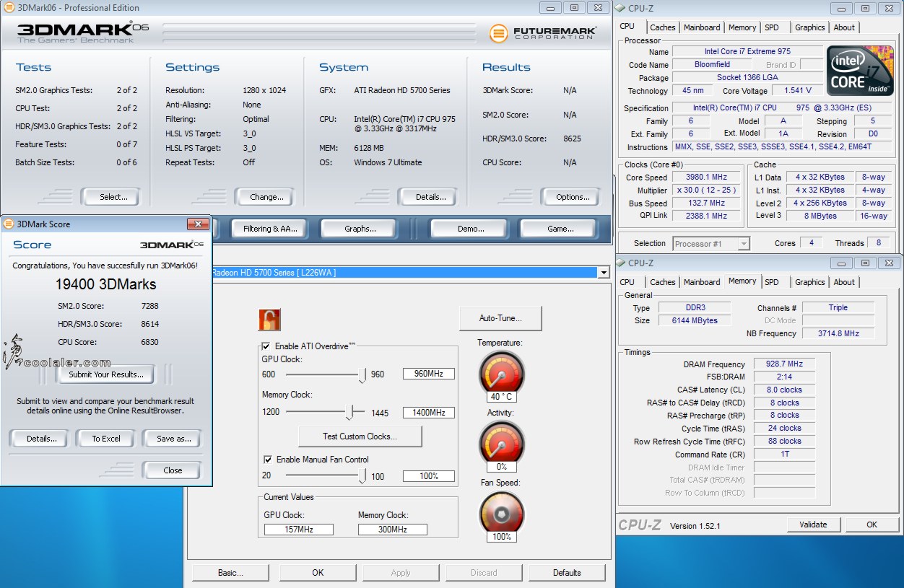Open the Filtering & AA... settings

[269, 229]
